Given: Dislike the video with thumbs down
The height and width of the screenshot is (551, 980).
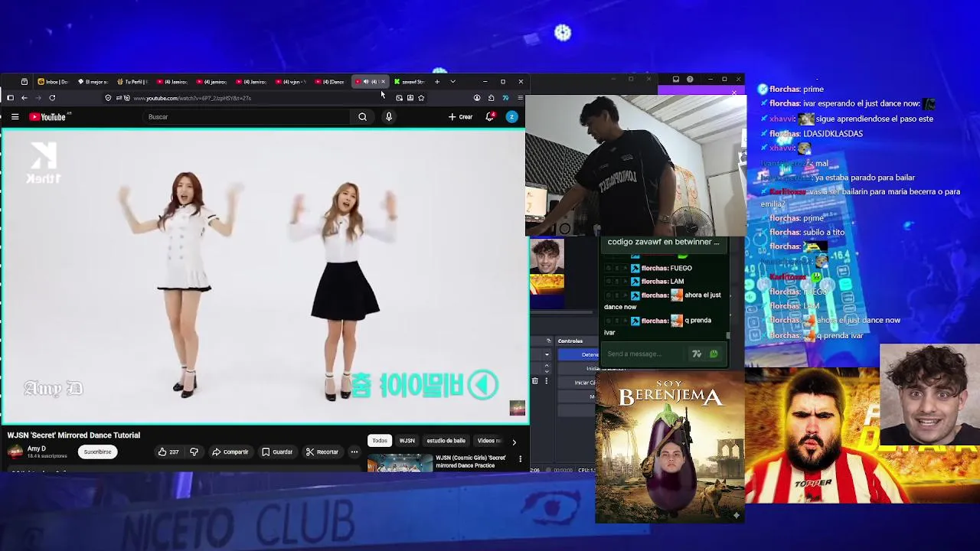Looking at the screenshot, I should click(x=194, y=452).
